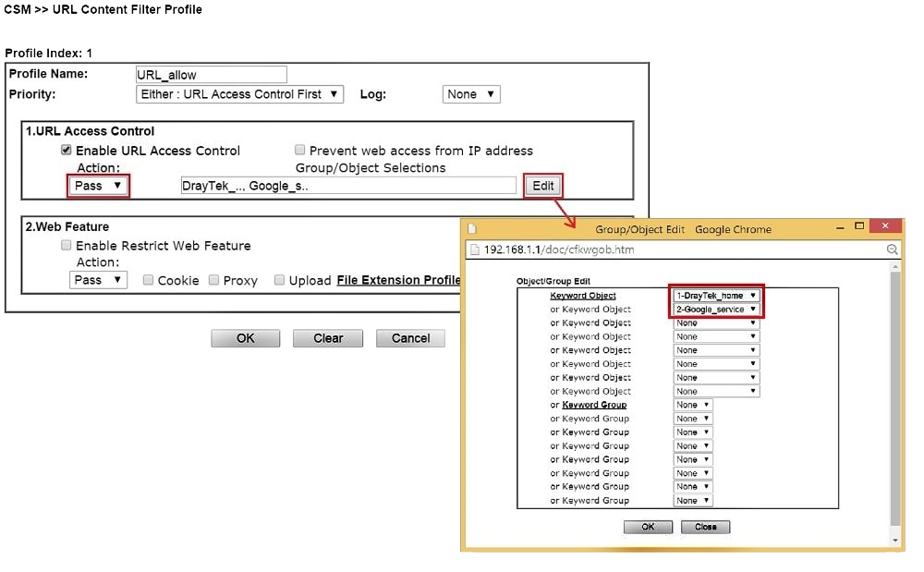Open the File Extension Profile link
Image resolution: width=924 pixels, height=572 pixels.
coord(398,280)
